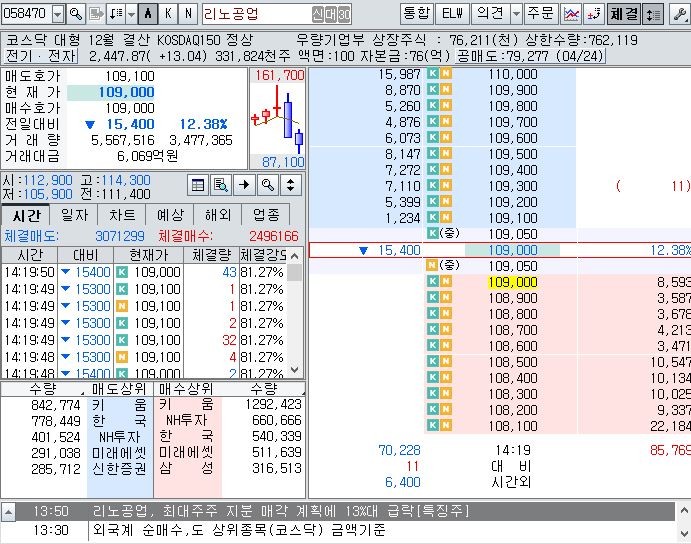Viewport: 691px width, 544px height.
Task: Click buyer broker 삼 성 row
Action: pyautogui.click(x=186, y=468)
